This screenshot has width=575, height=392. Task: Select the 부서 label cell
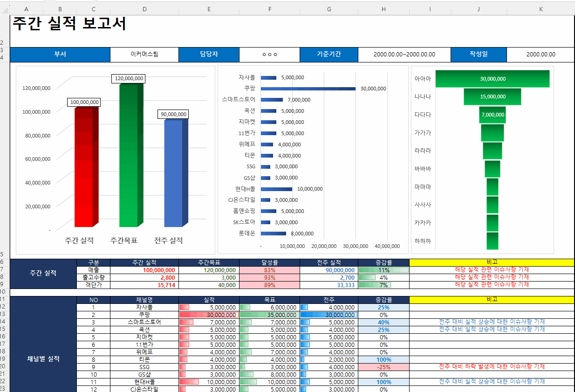click(x=60, y=54)
